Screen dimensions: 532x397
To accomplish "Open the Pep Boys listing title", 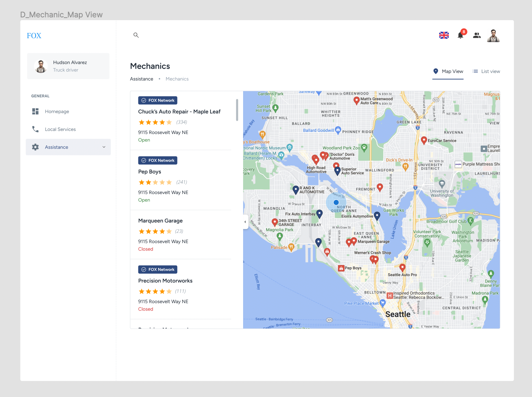I will [149, 171].
